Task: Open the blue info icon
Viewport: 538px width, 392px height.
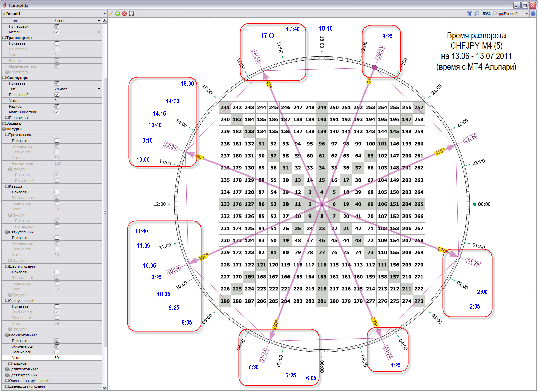Action: [x=533, y=14]
